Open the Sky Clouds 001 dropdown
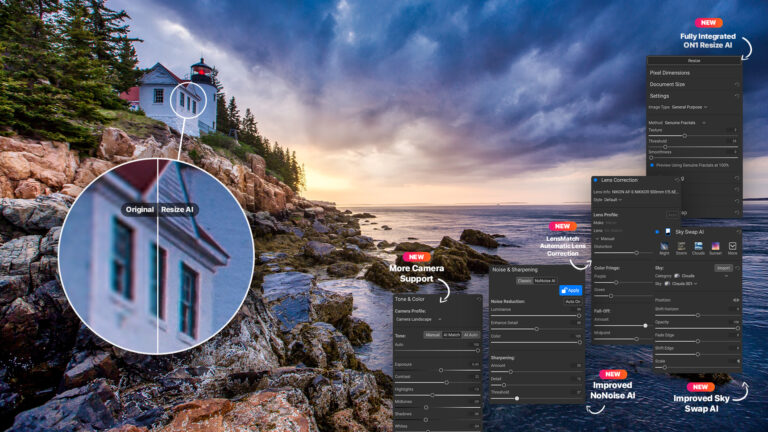 click(x=680, y=284)
